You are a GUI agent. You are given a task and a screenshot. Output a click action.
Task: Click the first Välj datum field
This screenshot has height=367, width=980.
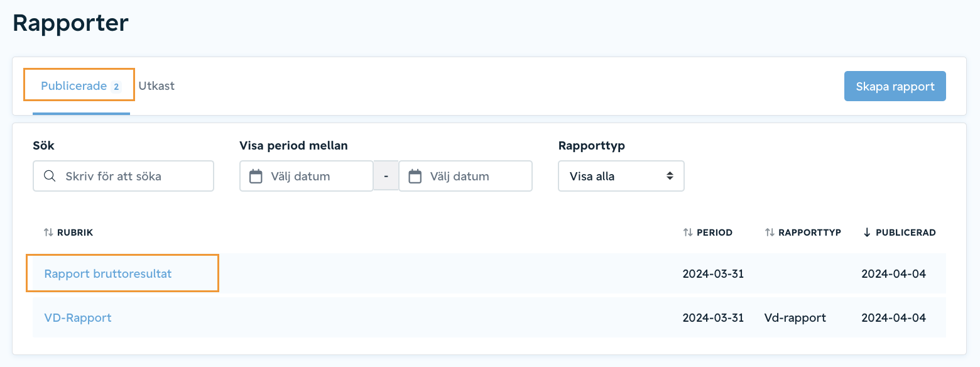(x=307, y=176)
